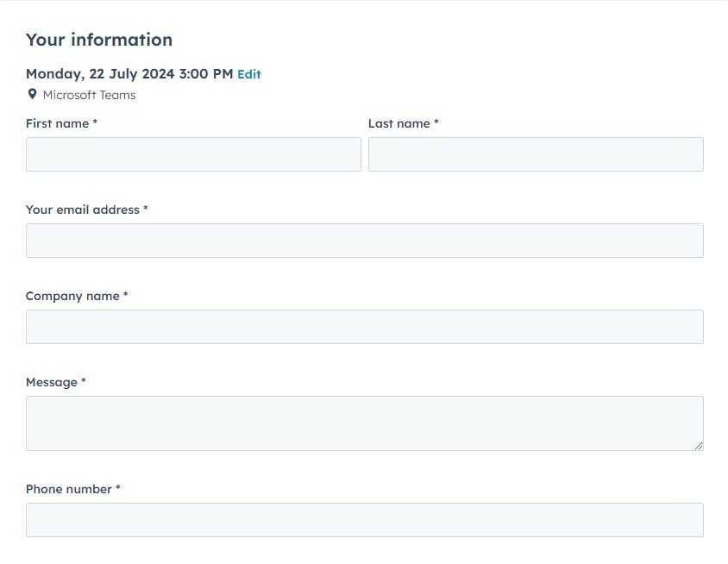Focus the First name input field

pos(193,154)
